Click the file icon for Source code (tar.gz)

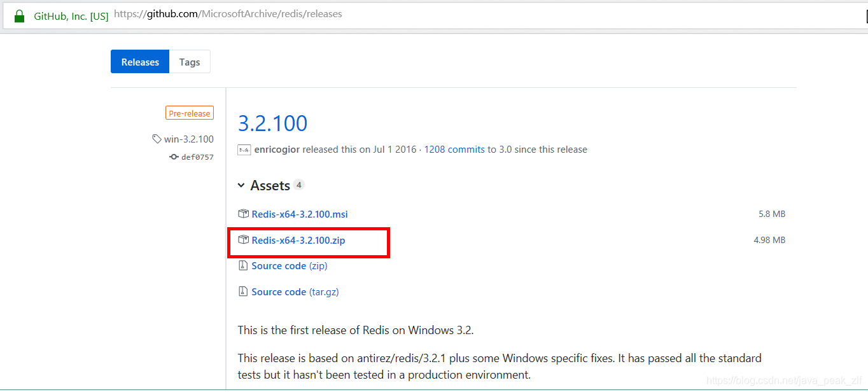(242, 292)
